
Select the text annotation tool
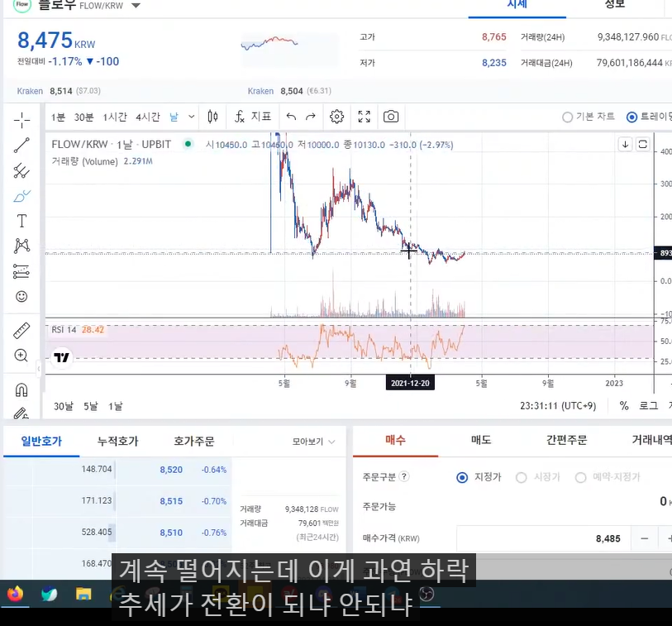[21, 221]
